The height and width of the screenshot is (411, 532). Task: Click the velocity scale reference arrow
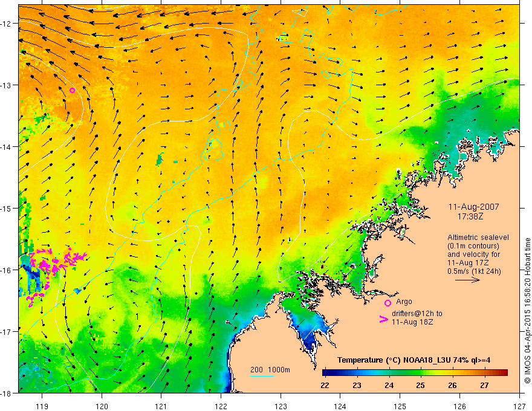(467, 280)
